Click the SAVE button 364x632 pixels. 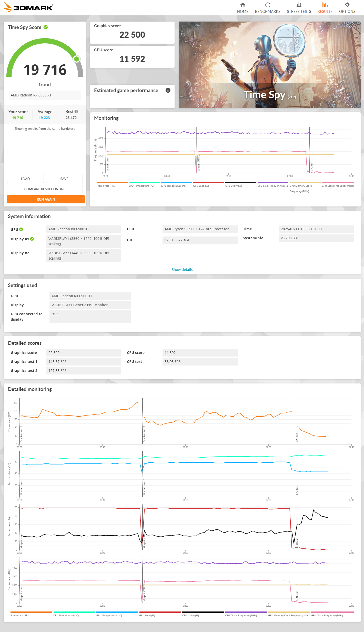coord(64,179)
